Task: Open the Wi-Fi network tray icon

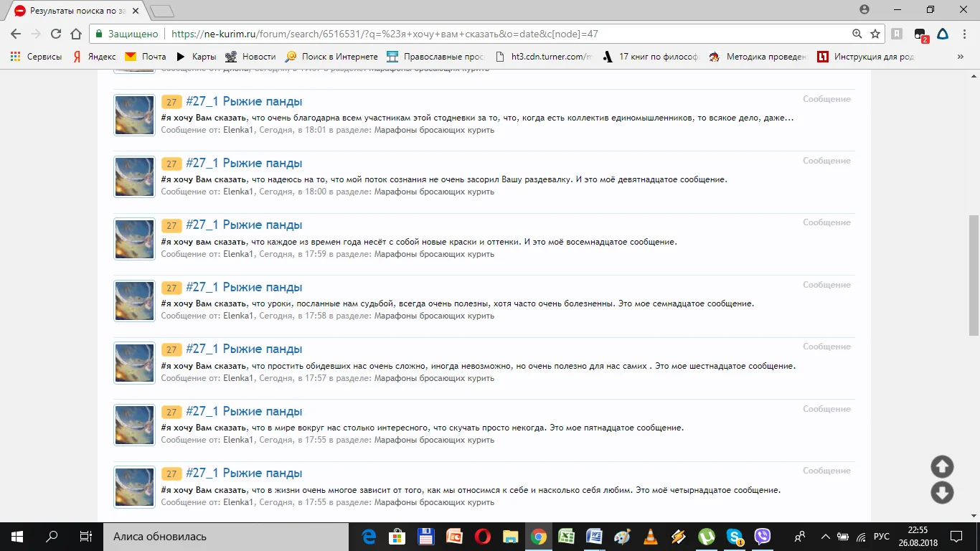Action: click(x=861, y=537)
